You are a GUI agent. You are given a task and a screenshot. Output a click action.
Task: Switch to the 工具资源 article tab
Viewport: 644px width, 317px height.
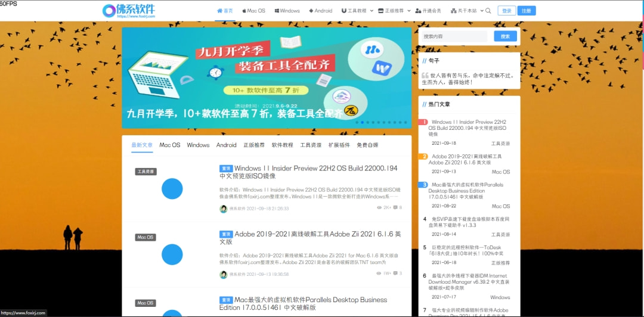311,145
